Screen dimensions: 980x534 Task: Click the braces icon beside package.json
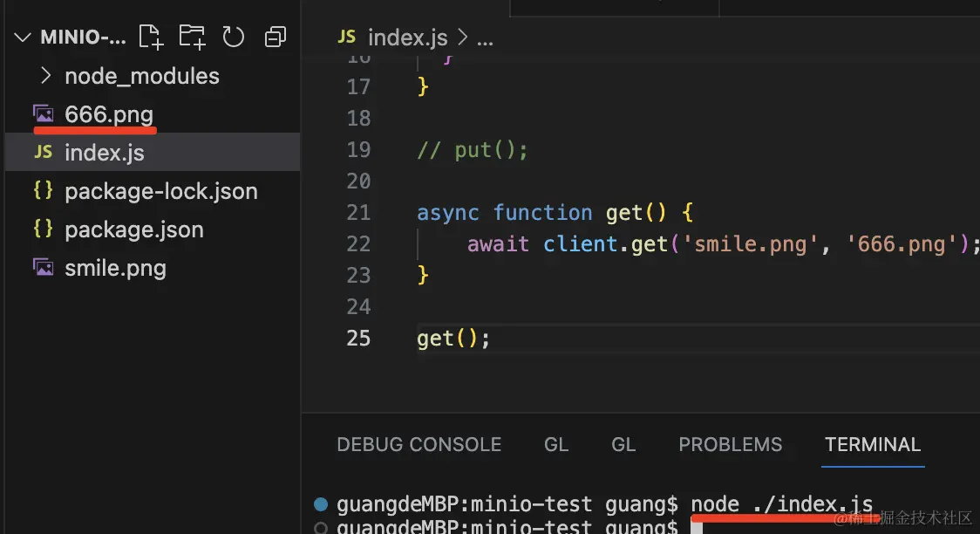point(43,229)
